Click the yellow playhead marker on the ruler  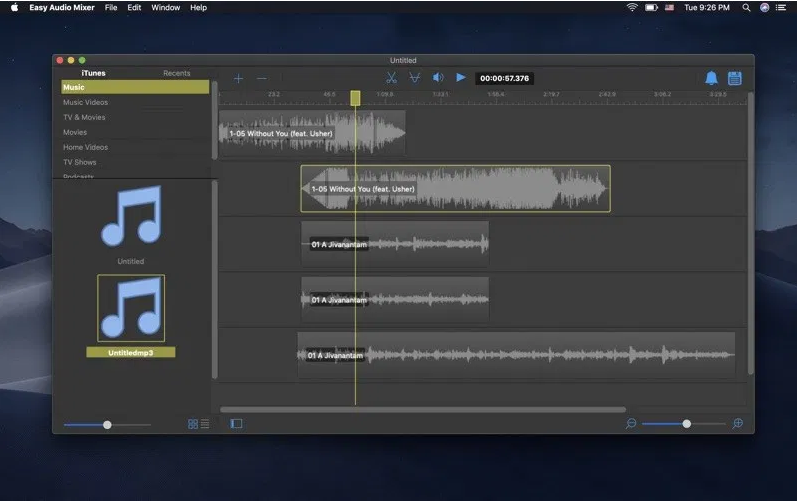(x=355, y=97)
